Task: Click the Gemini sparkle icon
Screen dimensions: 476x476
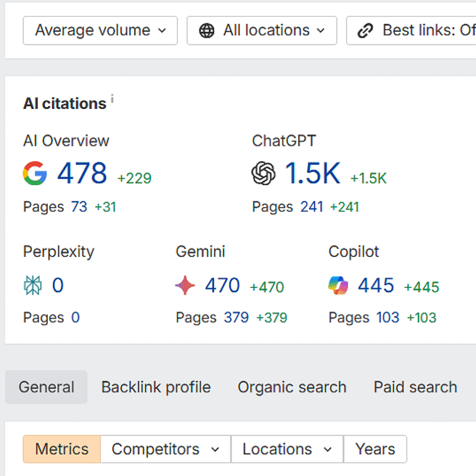Action: [x=185, y=286]
